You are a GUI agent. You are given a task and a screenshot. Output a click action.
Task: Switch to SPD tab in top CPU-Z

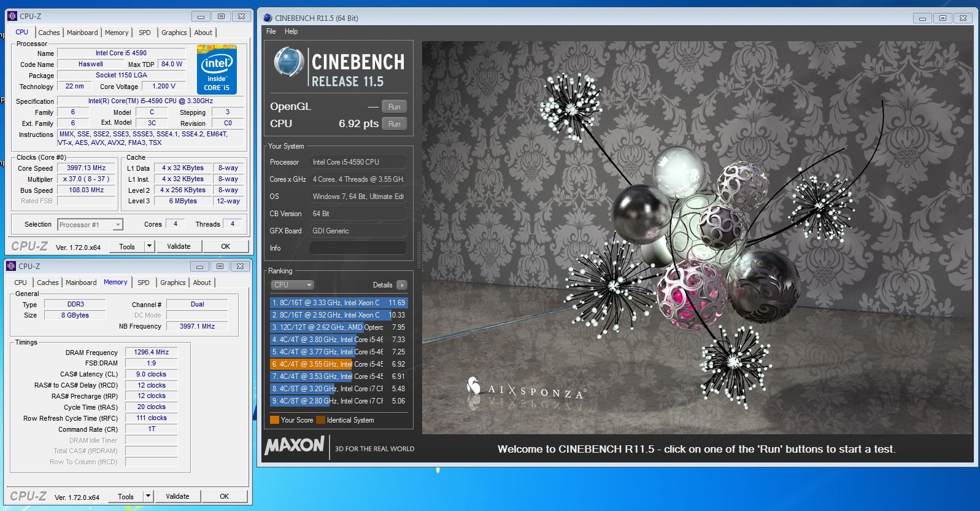145,33
